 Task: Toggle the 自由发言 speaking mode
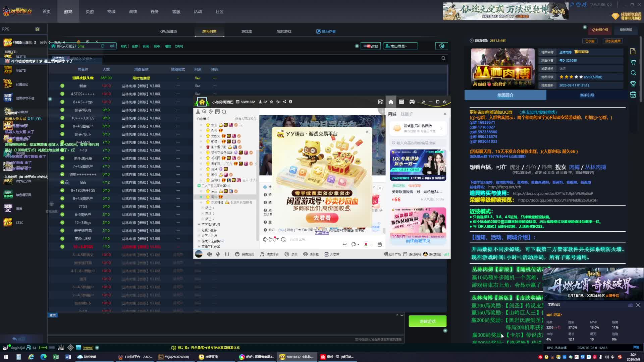click(x=245, y=254)
